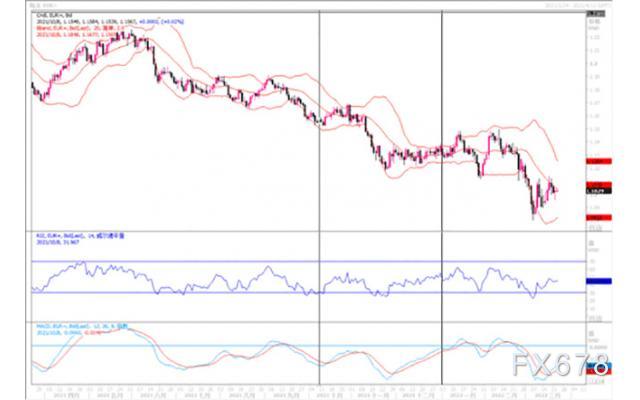Click the MACD zero horizontal line
640x400 pixels.
pyautogui.click(x=308, y=346)
